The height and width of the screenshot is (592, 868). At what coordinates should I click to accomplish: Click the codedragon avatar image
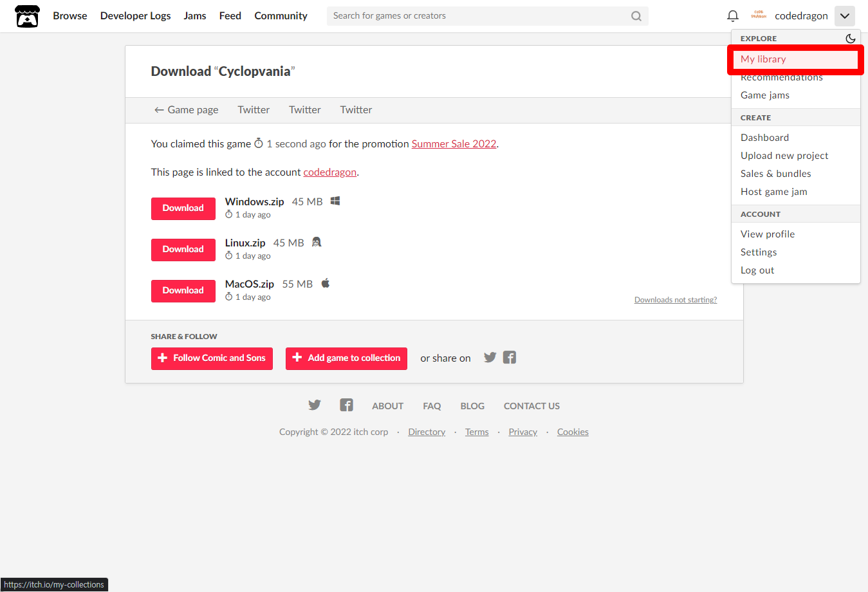tap(759, 15)
